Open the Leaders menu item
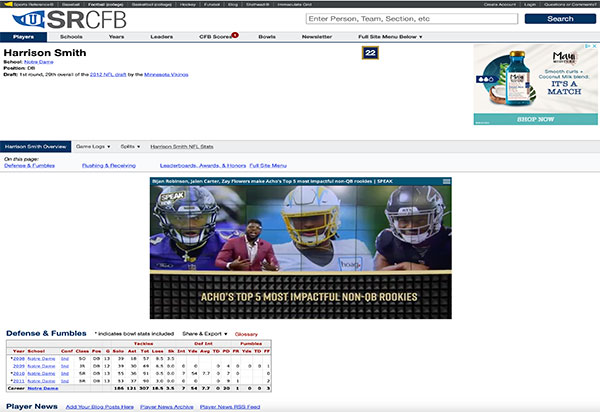 [161, 37]
